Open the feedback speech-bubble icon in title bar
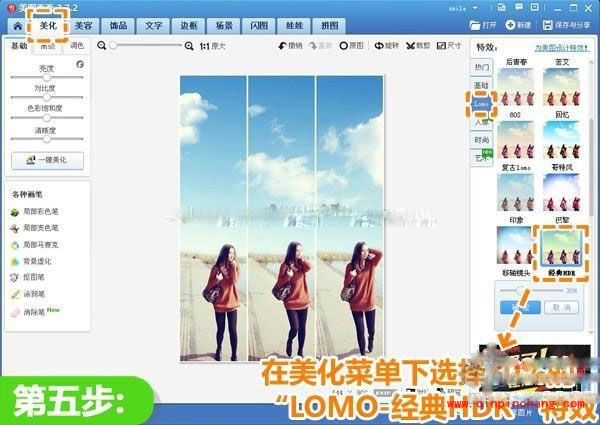 click(x=519, y=8)
